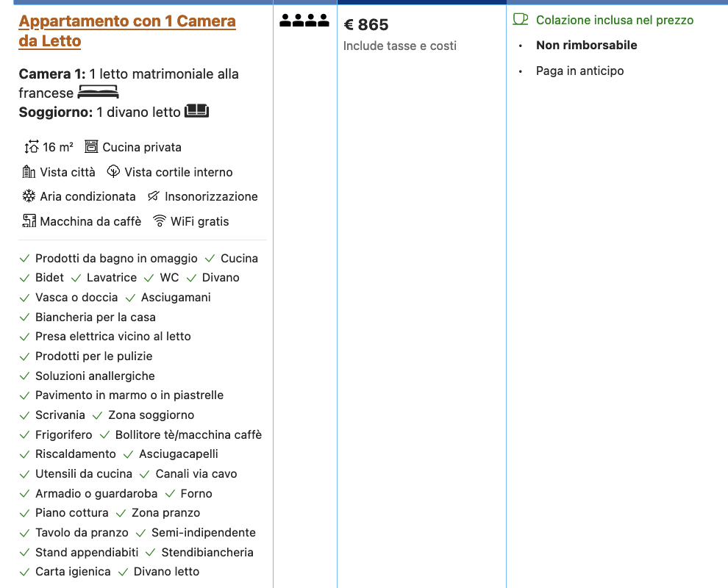Click the € 865 price

click(366, 25)
